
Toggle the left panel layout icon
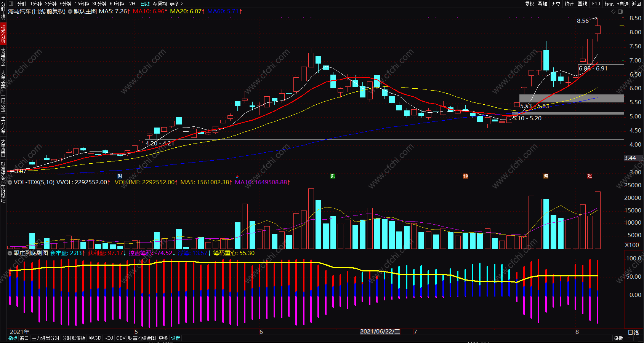point(11,4)
